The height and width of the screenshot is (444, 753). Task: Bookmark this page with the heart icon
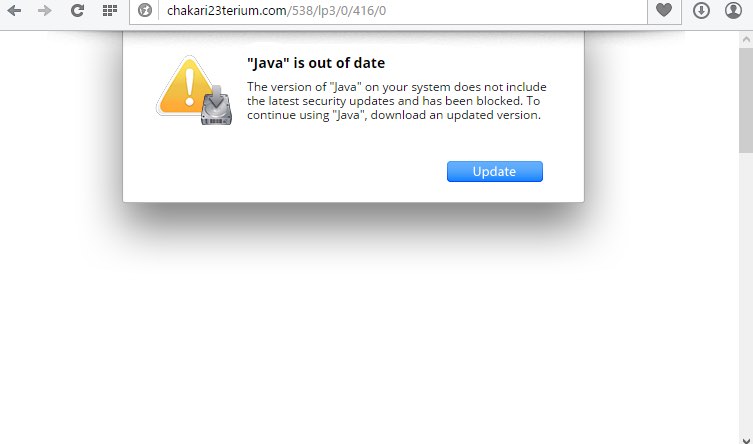coord(664,10)
